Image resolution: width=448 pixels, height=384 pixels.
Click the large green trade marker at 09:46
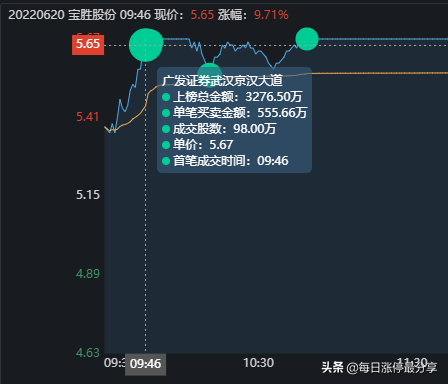(146, 45)
